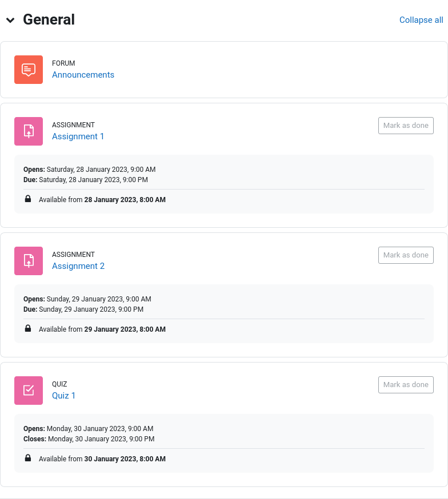Click Collapse all link
448x499 pixels.
[x=421, y=20]
